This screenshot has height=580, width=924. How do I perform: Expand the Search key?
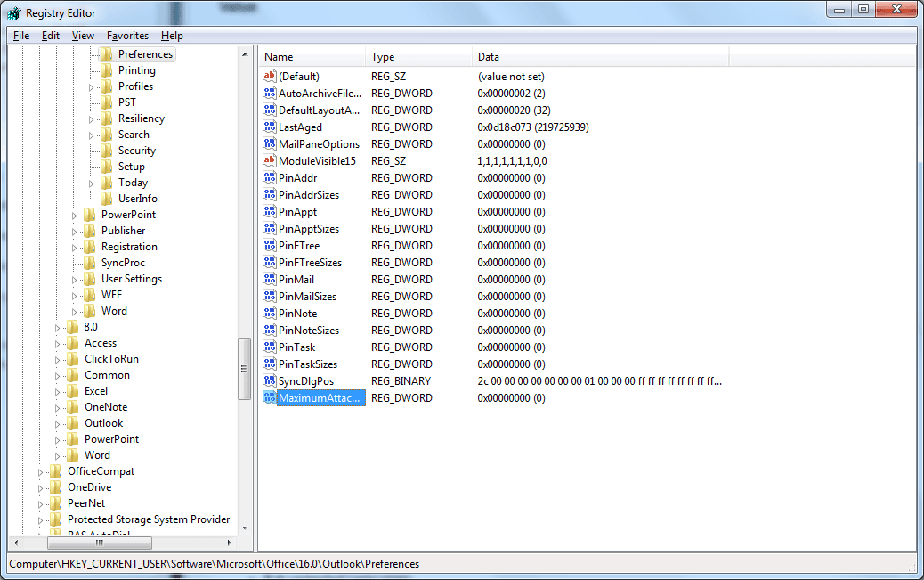pyautogui.click(x=92, y=135)
